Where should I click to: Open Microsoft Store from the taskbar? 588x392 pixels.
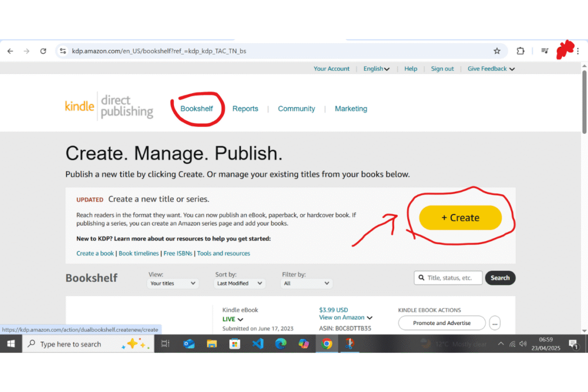235,344
